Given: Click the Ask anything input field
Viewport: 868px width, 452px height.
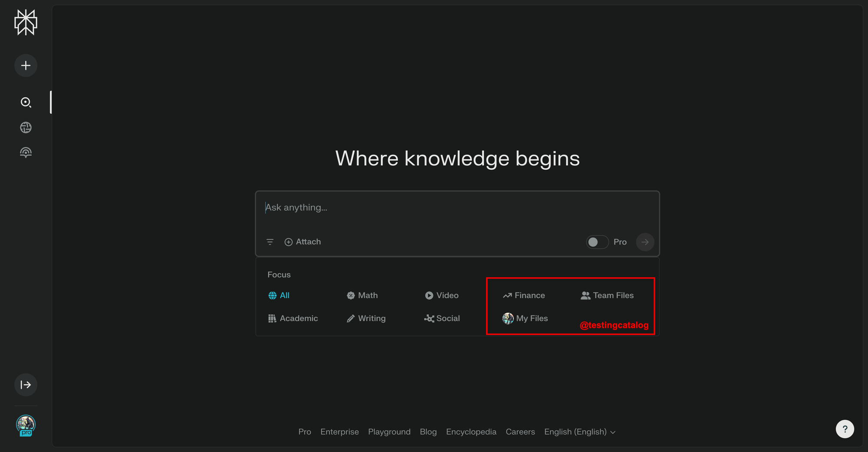Looking at the screenshot, I should click(x=457, y=208).
